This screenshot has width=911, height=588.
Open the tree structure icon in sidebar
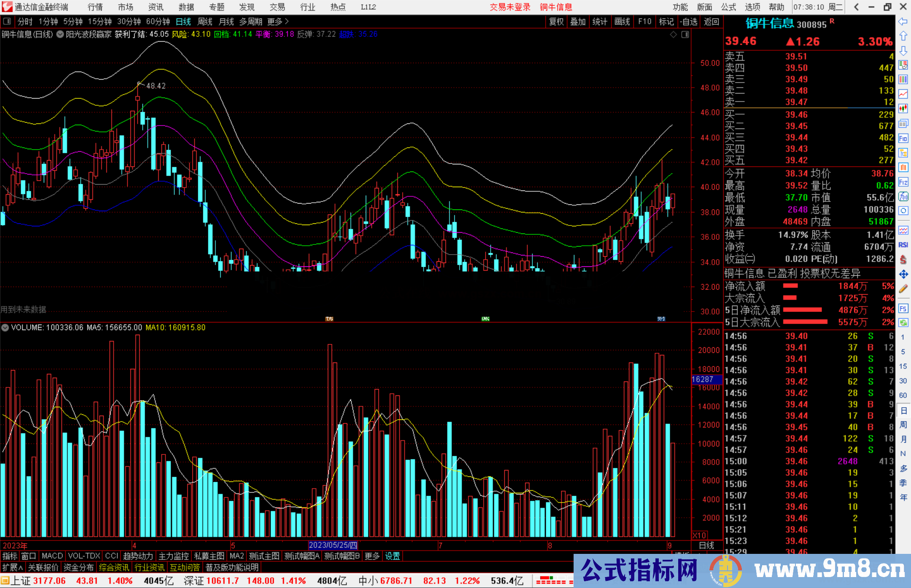pos(903,153)
